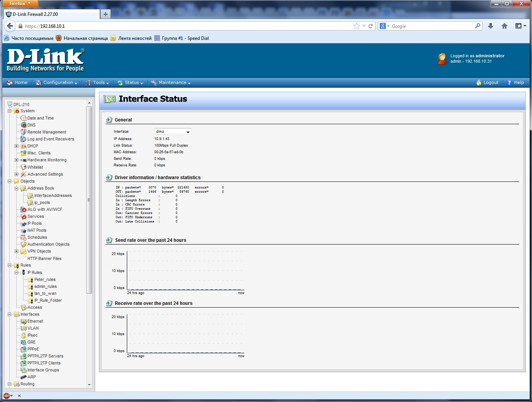Click the Remote Management tree icon
Screen dimensions: 532x402
click(x=24, y=132)
